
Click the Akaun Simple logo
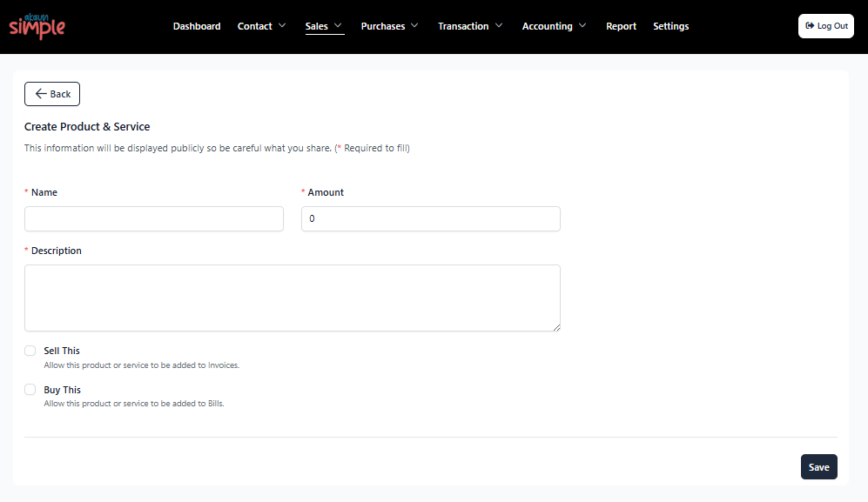tap(37, 27)
